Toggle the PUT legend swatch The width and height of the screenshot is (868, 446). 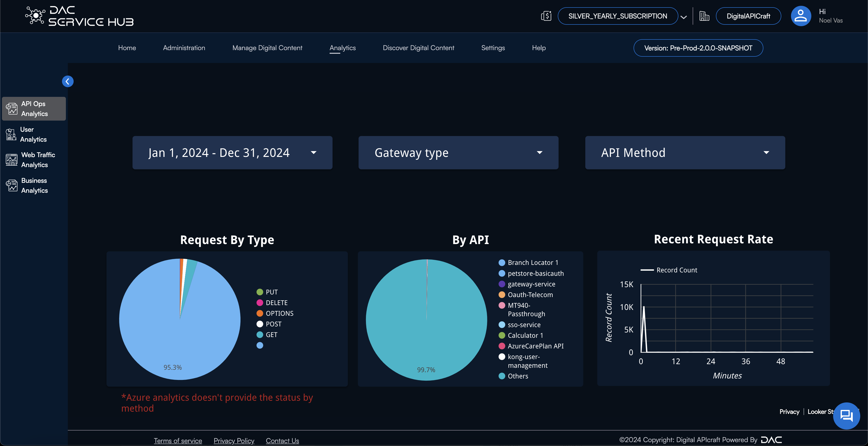(x=260, y=292)
